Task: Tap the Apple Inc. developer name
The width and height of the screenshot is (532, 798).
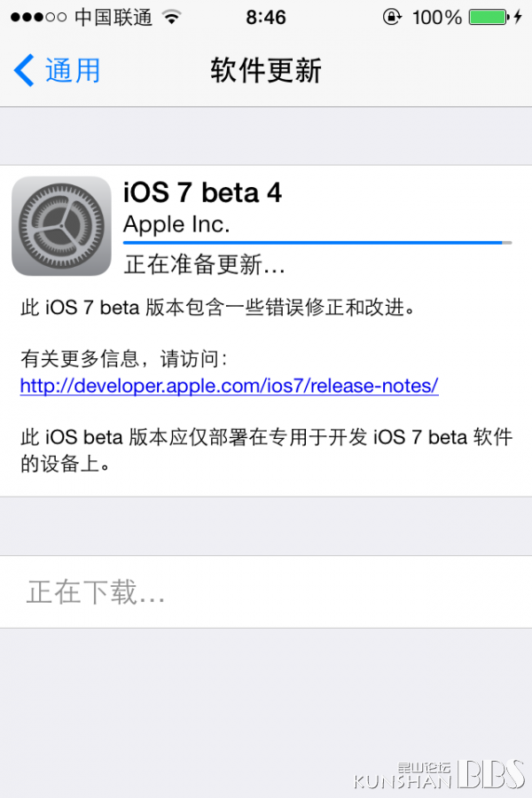Action: [x=176, y=224]
